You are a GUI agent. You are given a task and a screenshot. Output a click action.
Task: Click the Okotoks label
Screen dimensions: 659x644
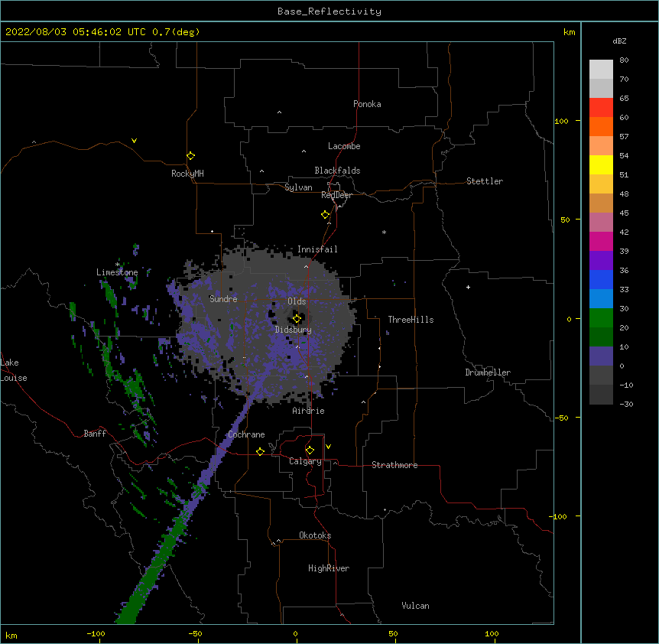tap(315, 535)
